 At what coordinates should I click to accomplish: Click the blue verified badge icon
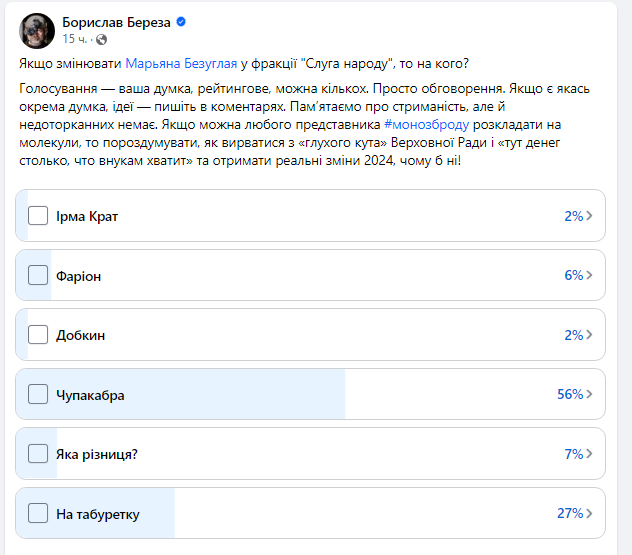181,21
